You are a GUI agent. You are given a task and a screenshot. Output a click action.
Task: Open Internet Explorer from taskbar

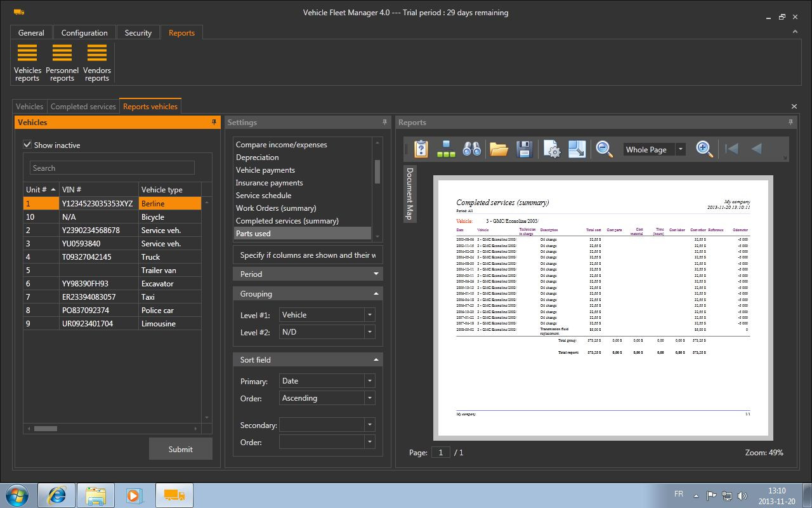[x=56, y=495]
